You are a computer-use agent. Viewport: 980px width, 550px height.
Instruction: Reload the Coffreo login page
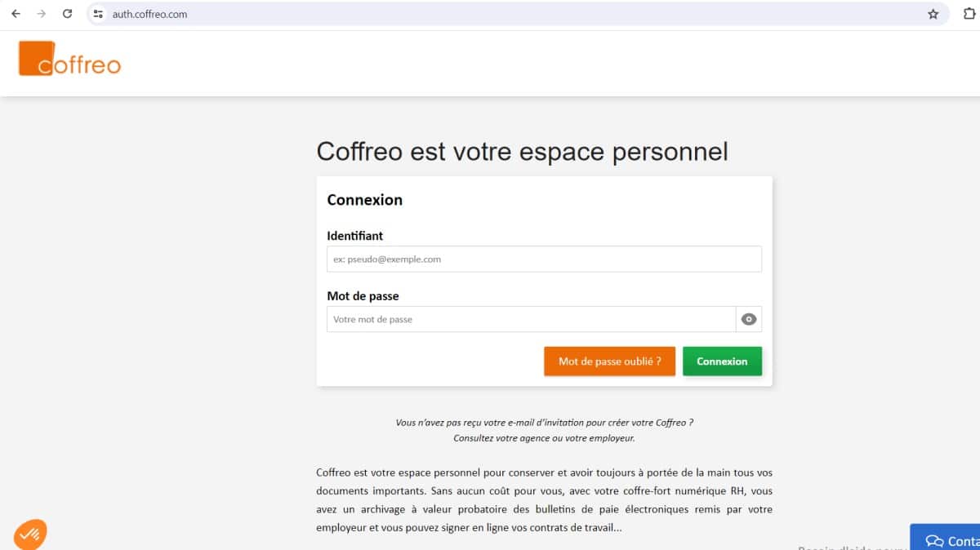pyautogui.click(x=68, y=14)
